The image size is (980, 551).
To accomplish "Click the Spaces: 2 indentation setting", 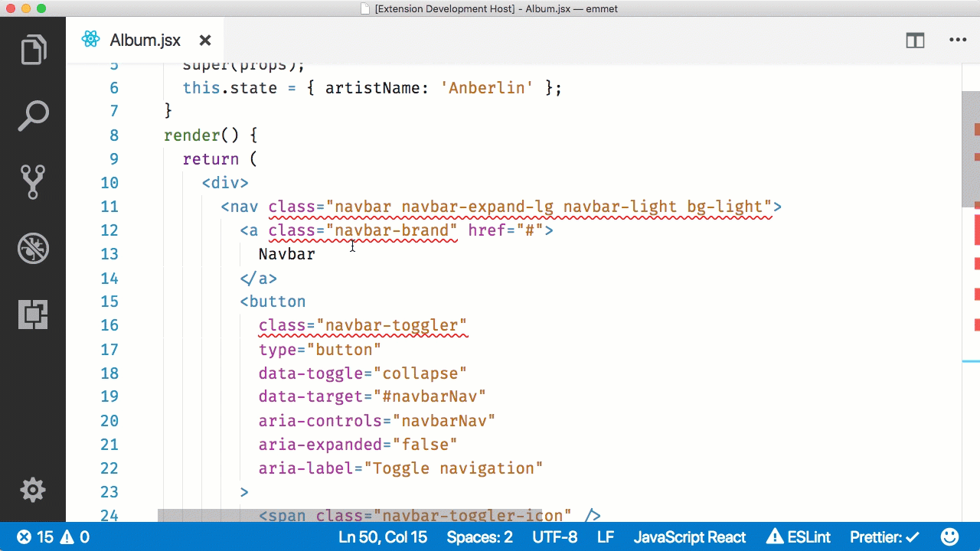I will [479, 536].
